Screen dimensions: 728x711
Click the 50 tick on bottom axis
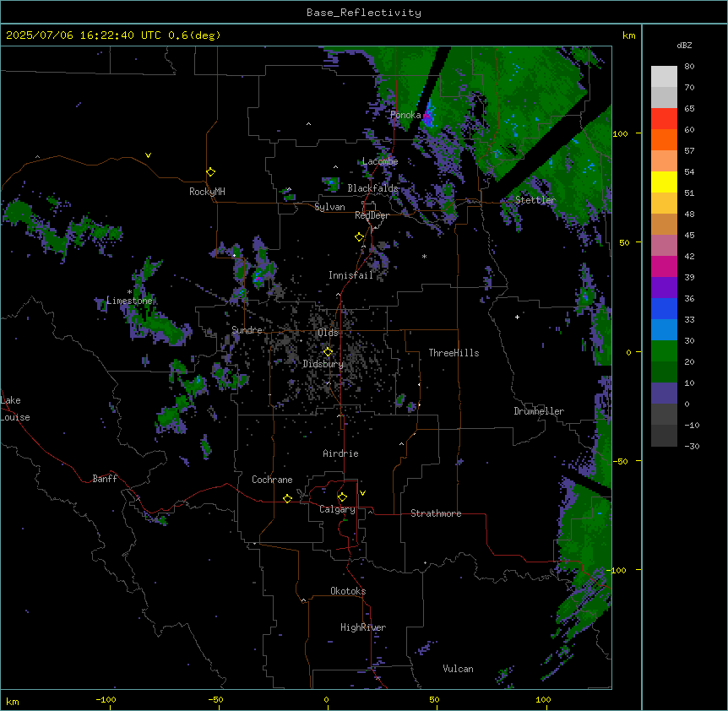(434, 699)
